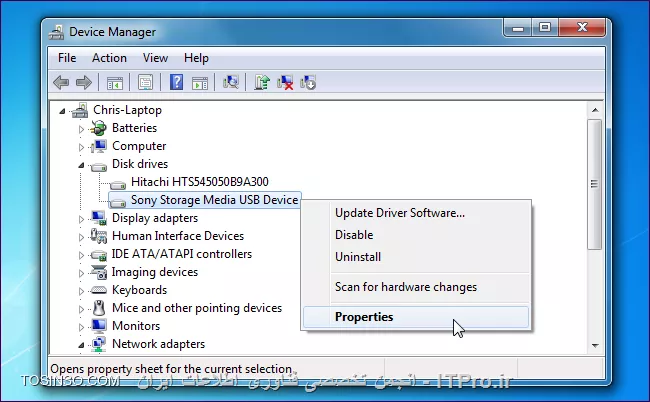
Task: Click the IDE ATA/ATAPI controllers icon
Action: 99,255
